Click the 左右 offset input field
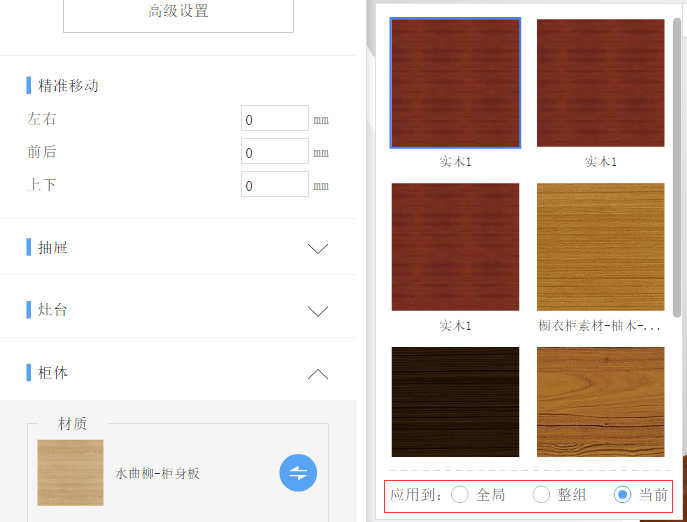Viewport: 687px width, 522px height. (x=275, y=118)
